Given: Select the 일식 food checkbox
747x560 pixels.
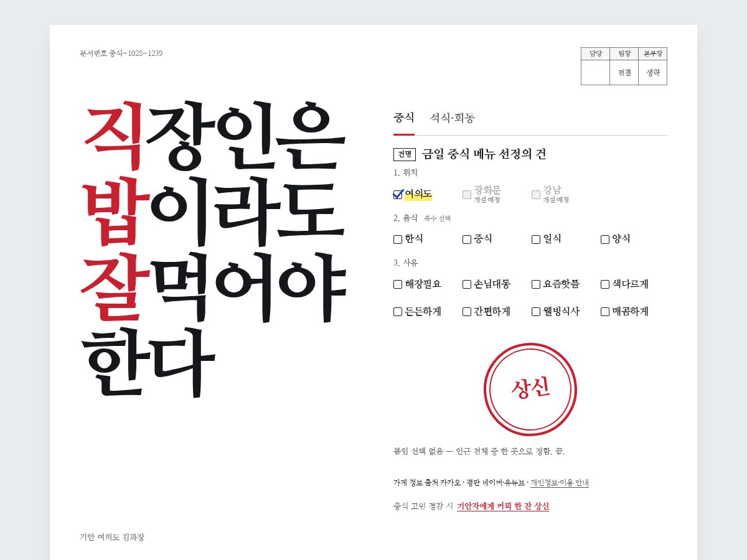Looking at the screenshot, I should coord(536,240).
